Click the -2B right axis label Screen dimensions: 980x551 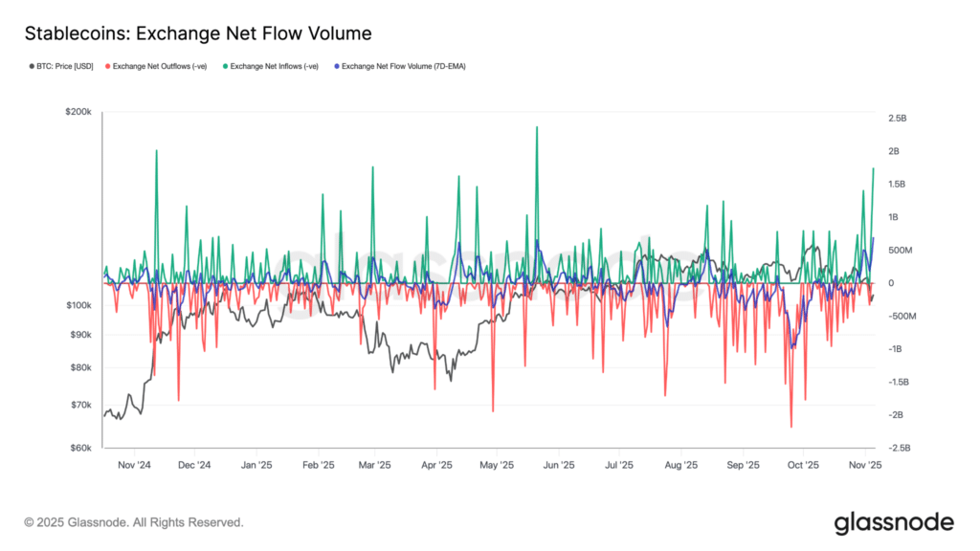pyautogui.click(x=895, y=415)
